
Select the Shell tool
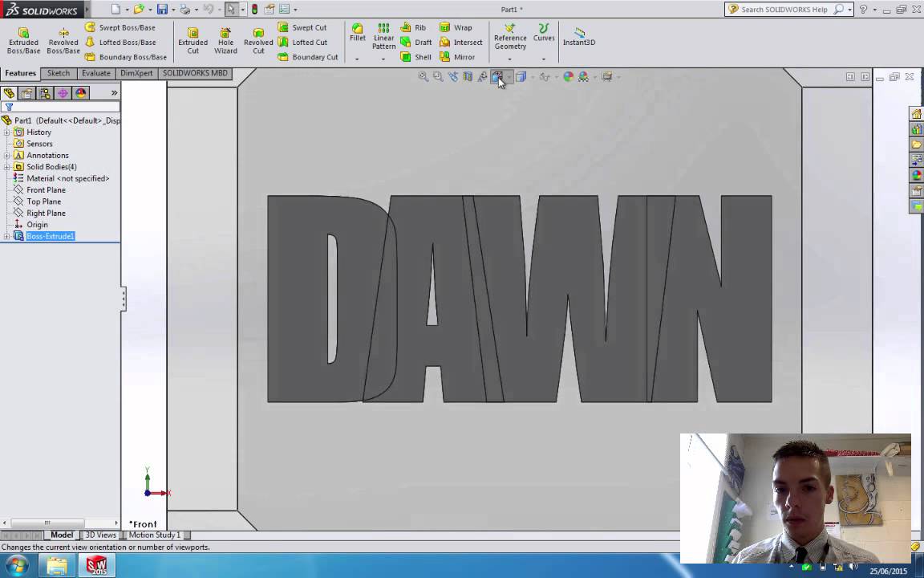point(416,57)
